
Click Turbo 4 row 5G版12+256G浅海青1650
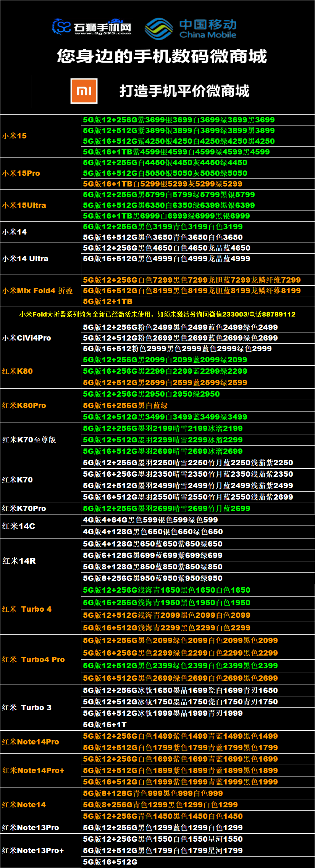[x=198, y=590]
